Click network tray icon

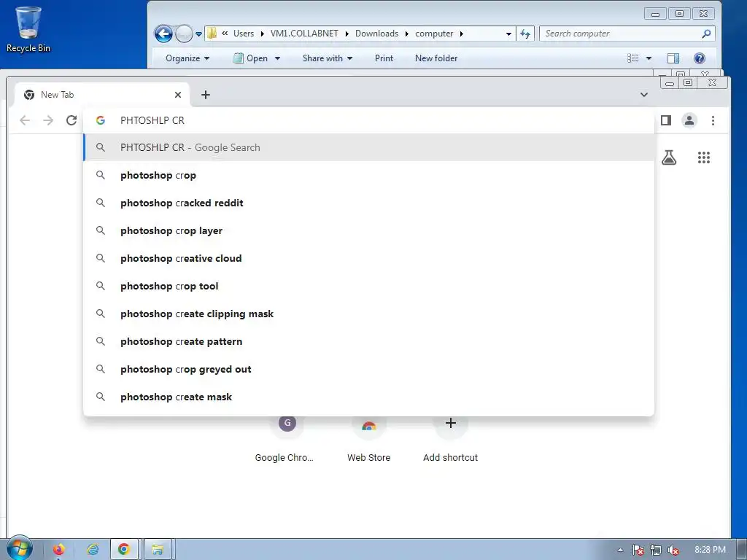[656, 550]
